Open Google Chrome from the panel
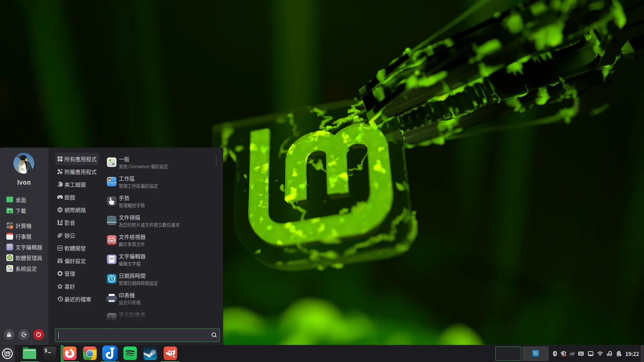Screen dimensions: 644x362 [x=90, y=353]
